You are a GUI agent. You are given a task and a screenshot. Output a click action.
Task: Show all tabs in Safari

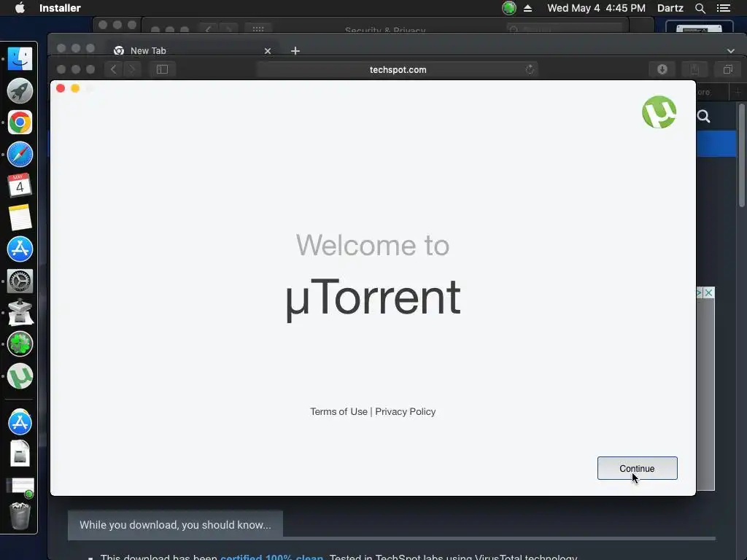pos(727,69)
